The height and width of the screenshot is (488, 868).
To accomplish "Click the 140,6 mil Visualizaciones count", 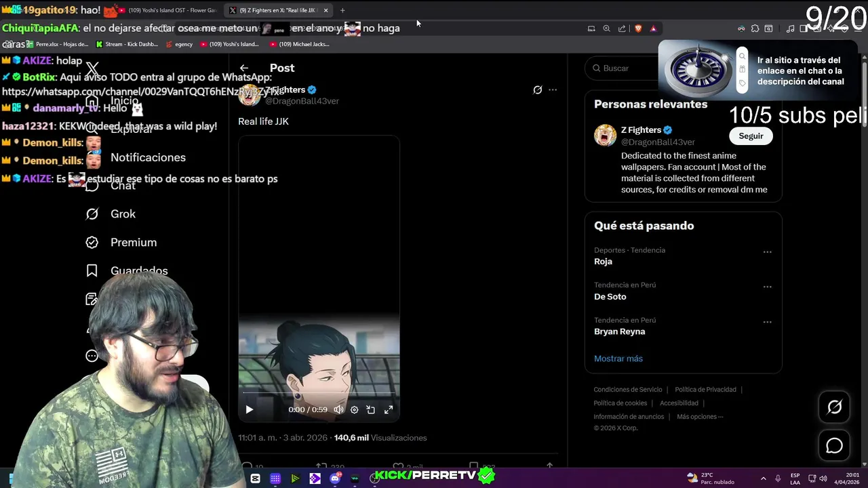I will coord(380,438).
